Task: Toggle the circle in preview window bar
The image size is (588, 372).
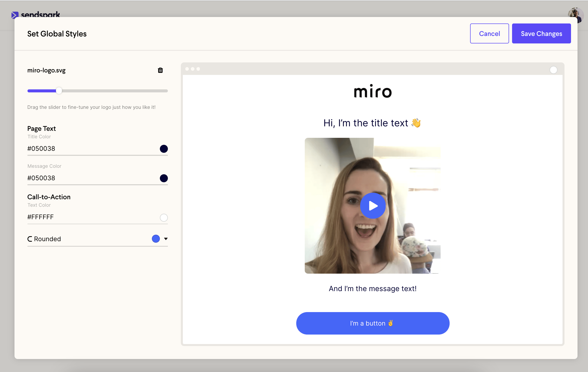Action: coord(553,70)
